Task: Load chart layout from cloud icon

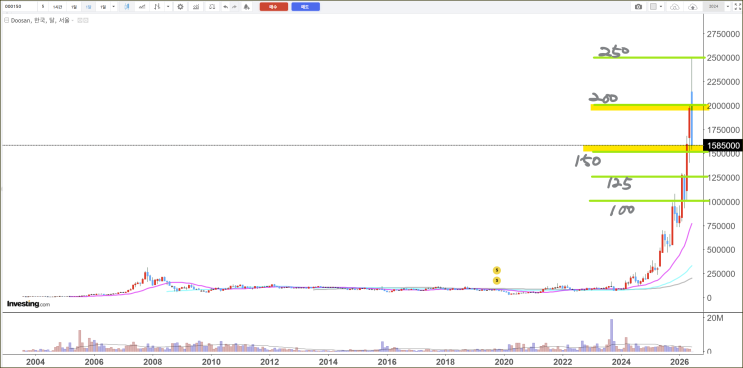Action: point(675,7)
